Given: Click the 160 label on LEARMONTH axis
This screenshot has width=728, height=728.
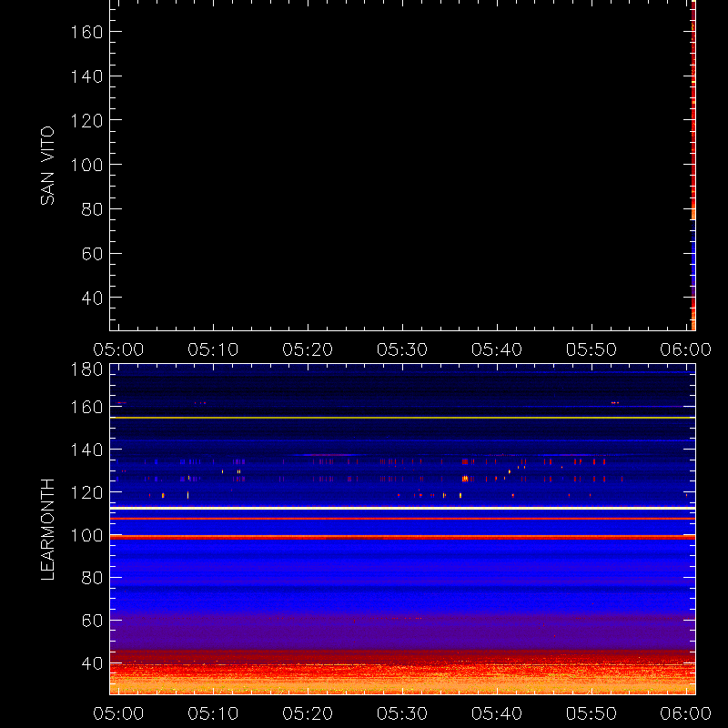Looking at the screenshot, I should [86, 407].
